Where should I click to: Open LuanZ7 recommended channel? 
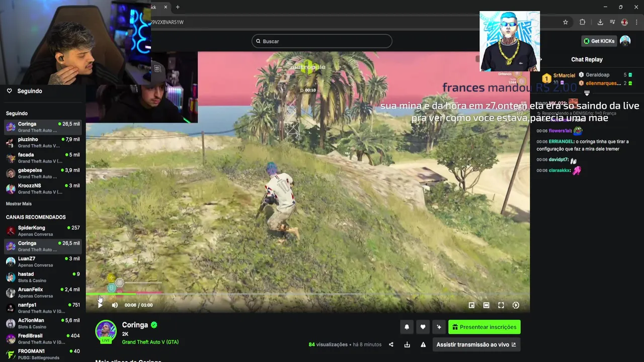43,261
